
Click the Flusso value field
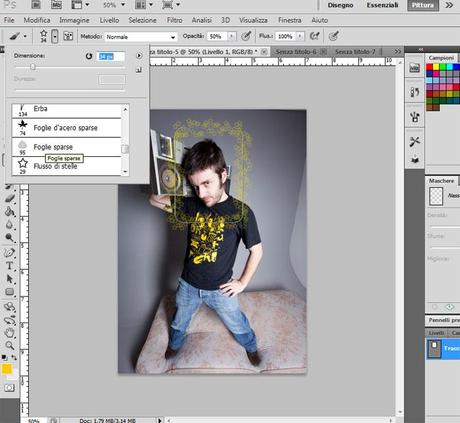[285, 36]
